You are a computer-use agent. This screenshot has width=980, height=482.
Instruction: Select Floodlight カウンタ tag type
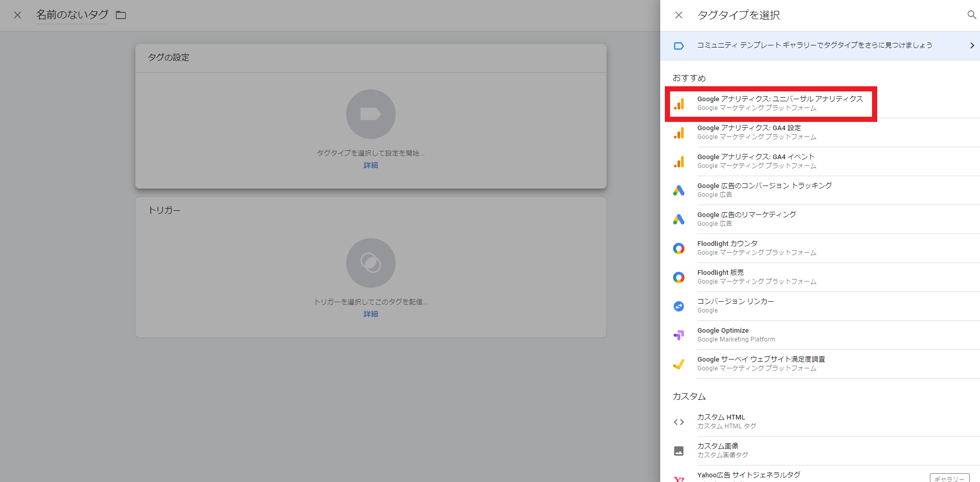click(x=820, y=248)
